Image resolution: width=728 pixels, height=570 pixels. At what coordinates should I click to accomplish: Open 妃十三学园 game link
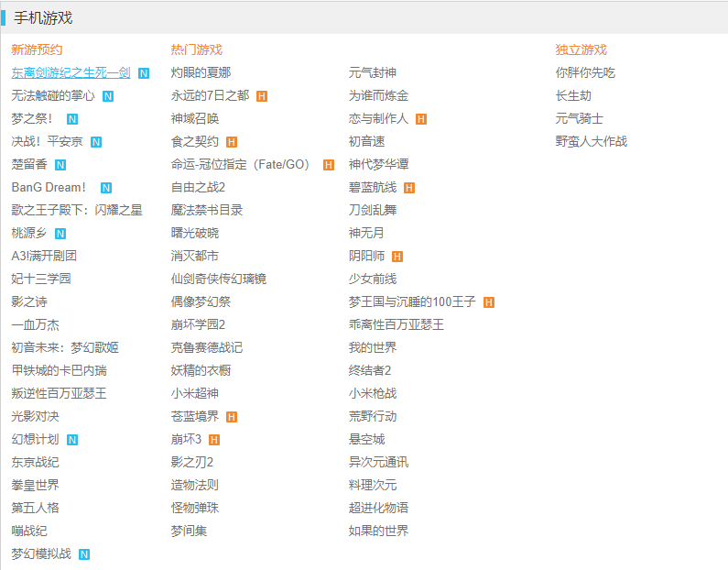tap(41, 280)
